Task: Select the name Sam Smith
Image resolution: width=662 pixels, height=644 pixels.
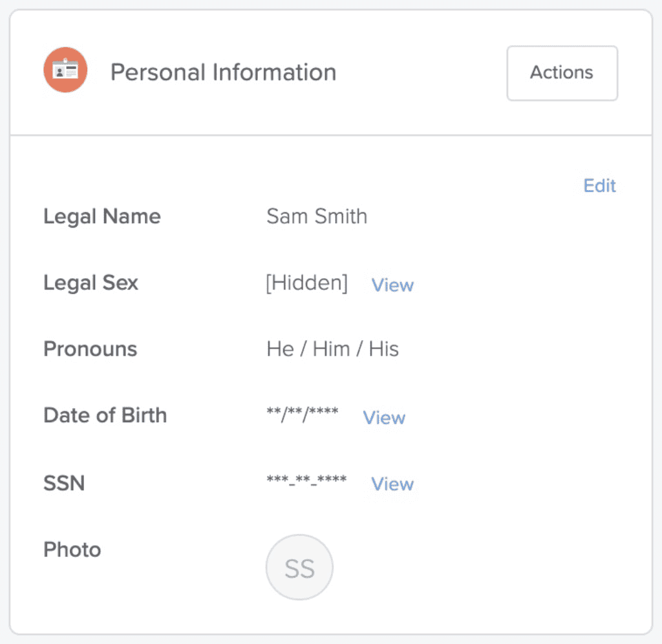Action: coord(316,217)
